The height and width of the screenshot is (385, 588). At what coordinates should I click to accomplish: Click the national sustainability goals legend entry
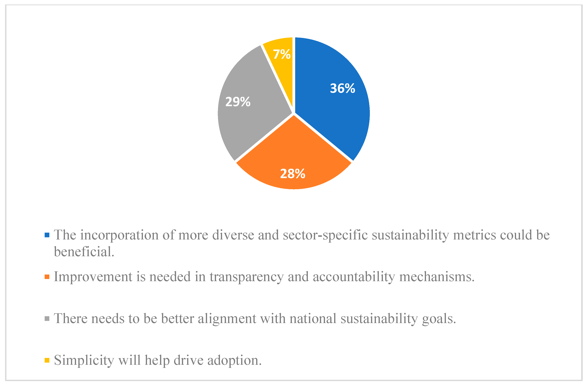pyautogui.click(x=255, y=319)
